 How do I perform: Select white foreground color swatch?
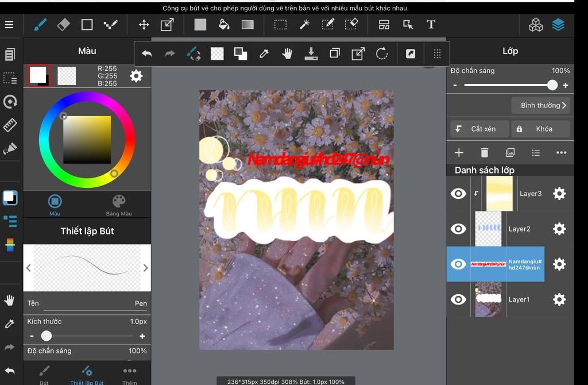coord(38,75)
